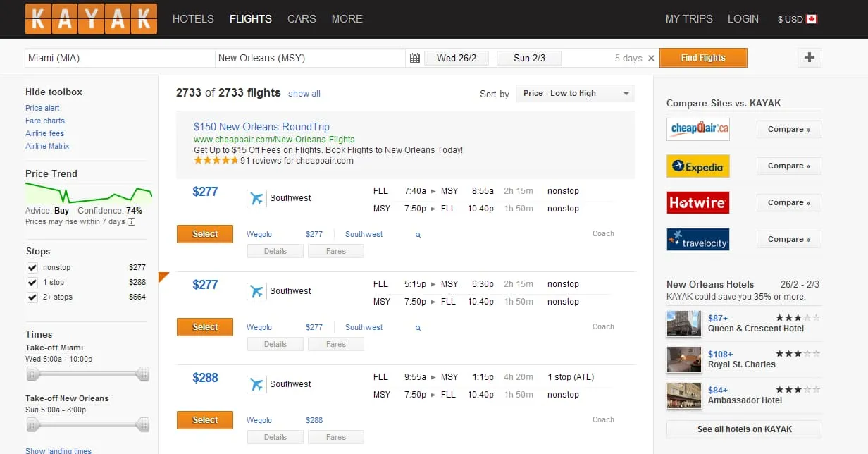Click the cheapOair.ca logo
The image size is (868, 454).
(x=697, y=129)
